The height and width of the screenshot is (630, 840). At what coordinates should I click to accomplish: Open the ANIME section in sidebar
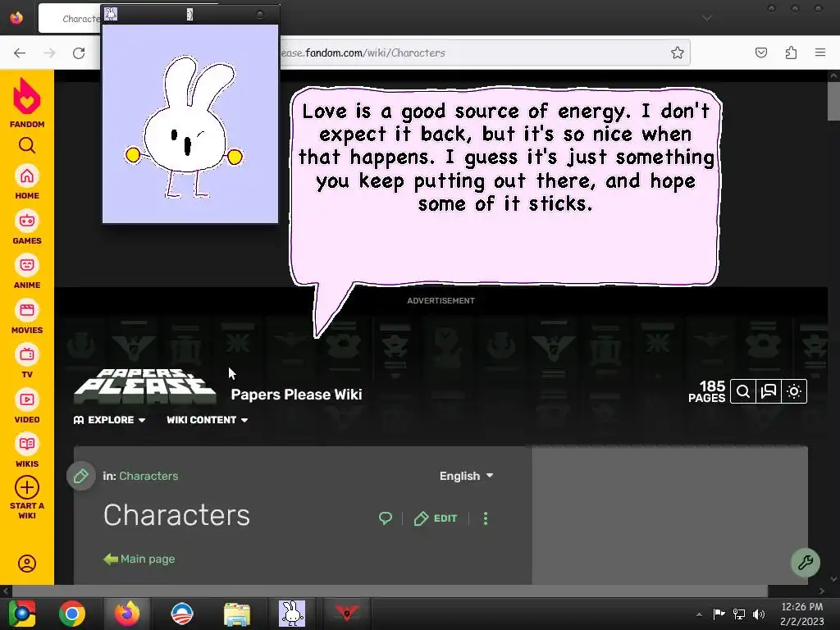[27, 272]
